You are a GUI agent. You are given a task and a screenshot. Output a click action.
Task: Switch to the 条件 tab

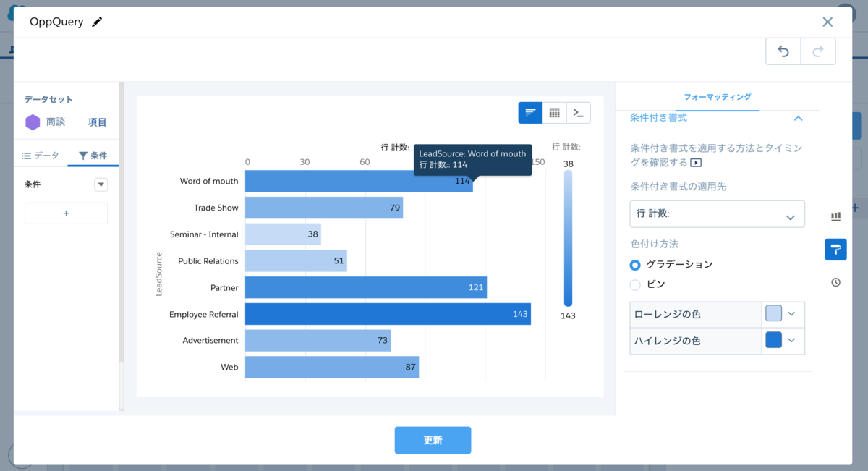pos(93,156)
